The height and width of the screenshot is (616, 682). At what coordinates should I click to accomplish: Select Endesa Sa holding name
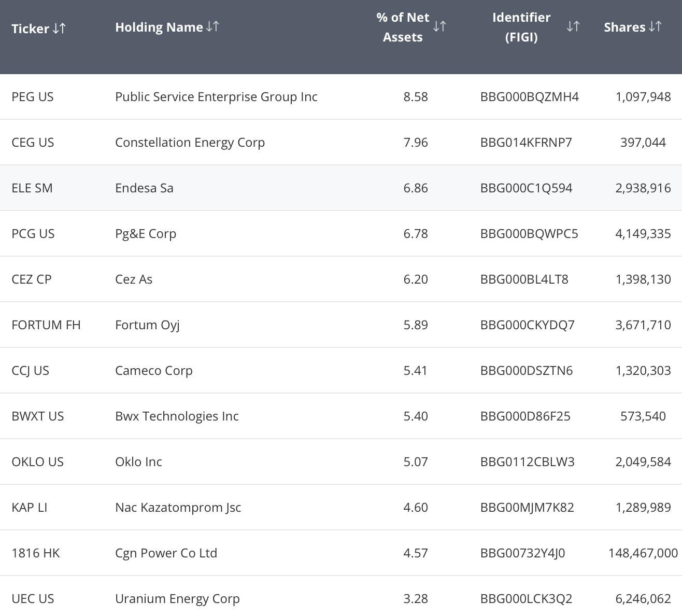(x=144, y=188)
